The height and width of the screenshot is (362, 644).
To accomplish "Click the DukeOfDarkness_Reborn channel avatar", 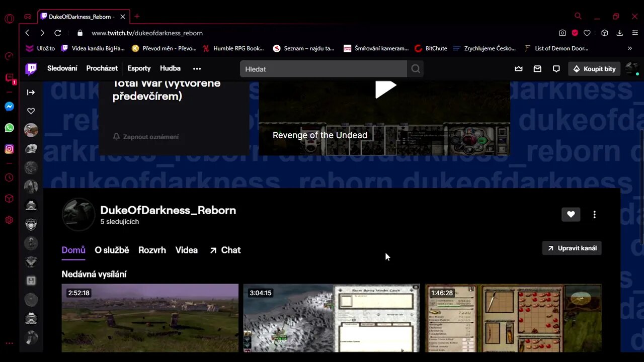I will pos(78,215).
